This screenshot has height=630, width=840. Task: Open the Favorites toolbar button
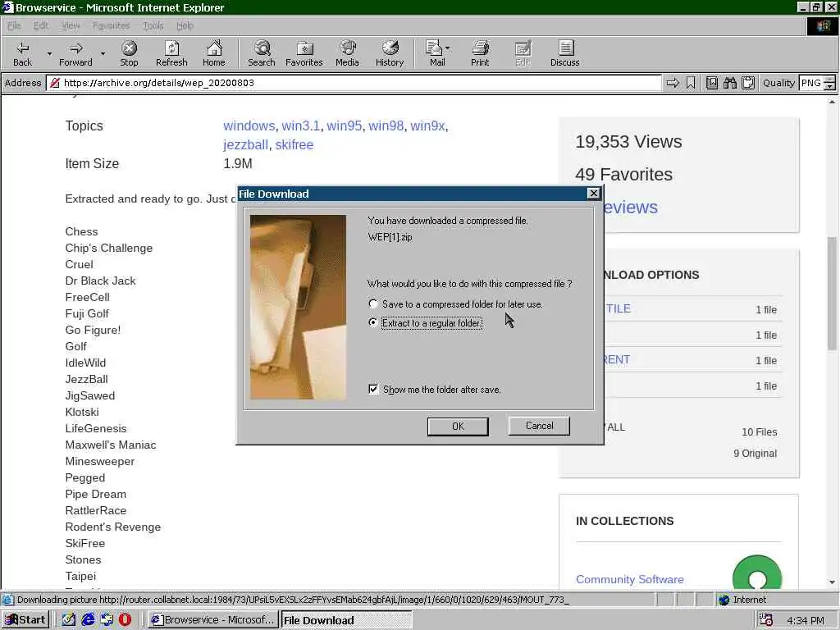pos(304,53)
